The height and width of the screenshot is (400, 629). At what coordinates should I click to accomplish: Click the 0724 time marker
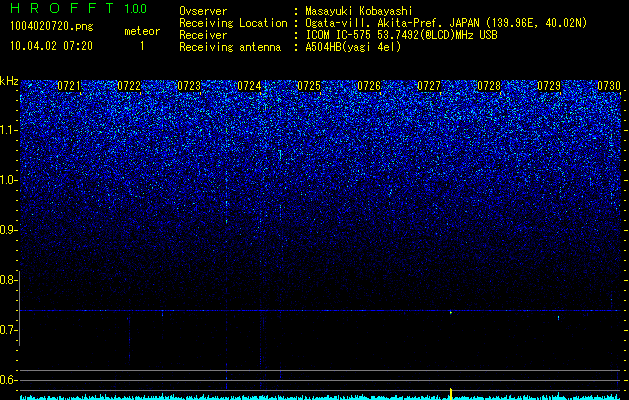pyautogui.click(x=249, y=86)
